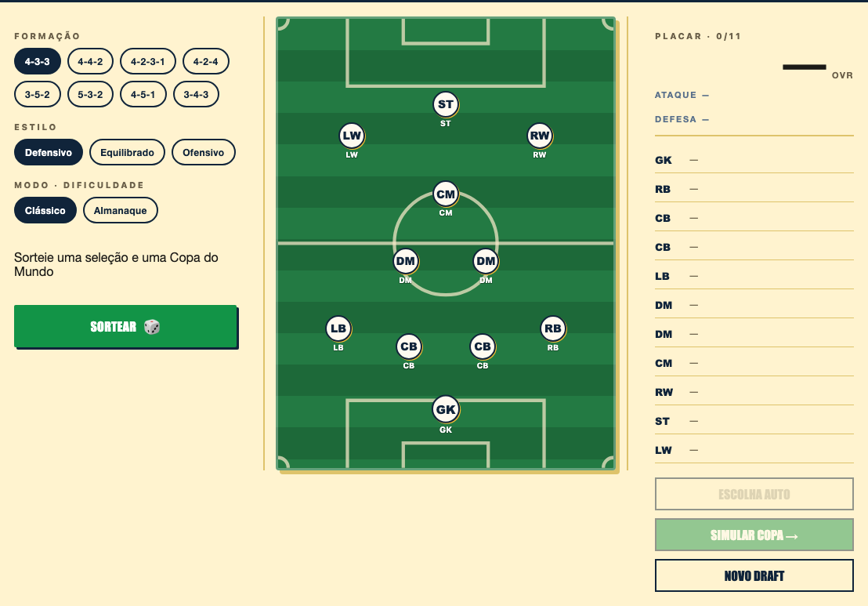The width and height of the screenshot is (868, 606).
Task: Select the 4-2-4 formation
Action: (x=206, y=61)
